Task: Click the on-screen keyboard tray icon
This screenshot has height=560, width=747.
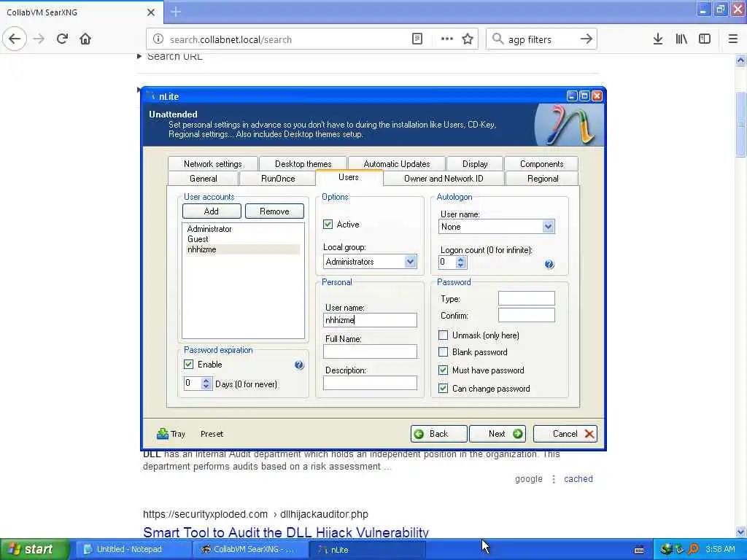Action: [x=639, y=550]
